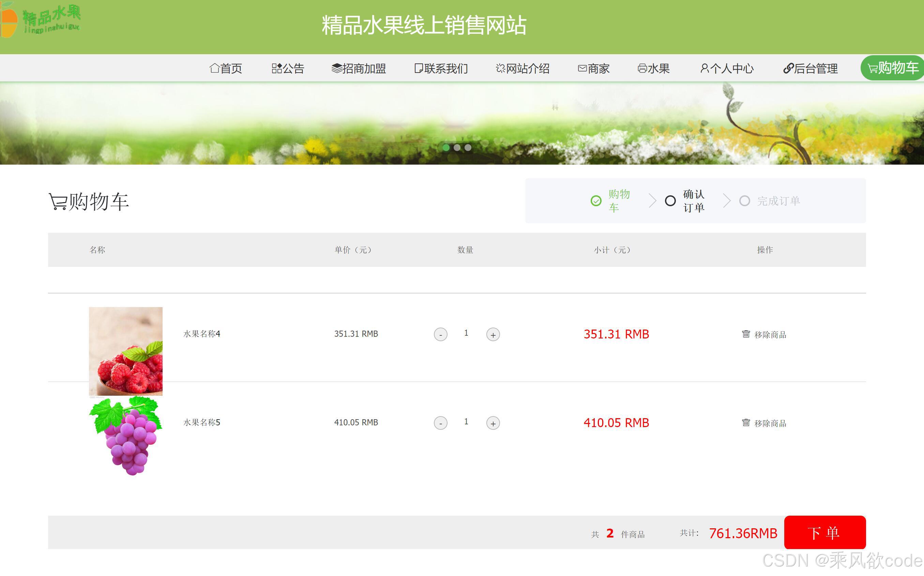Click the link icon beside 后台管理
Screen dimensions: 924x576
(788, 68)
